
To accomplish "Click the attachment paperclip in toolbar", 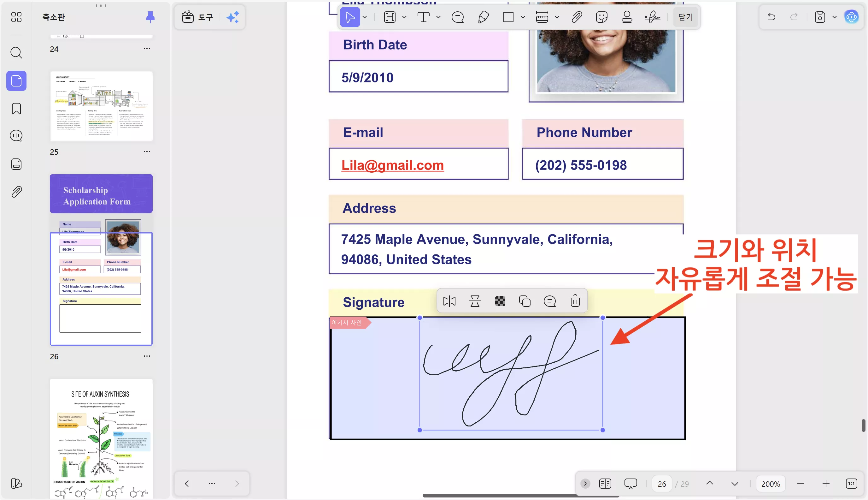I will [x=577, y=17].
